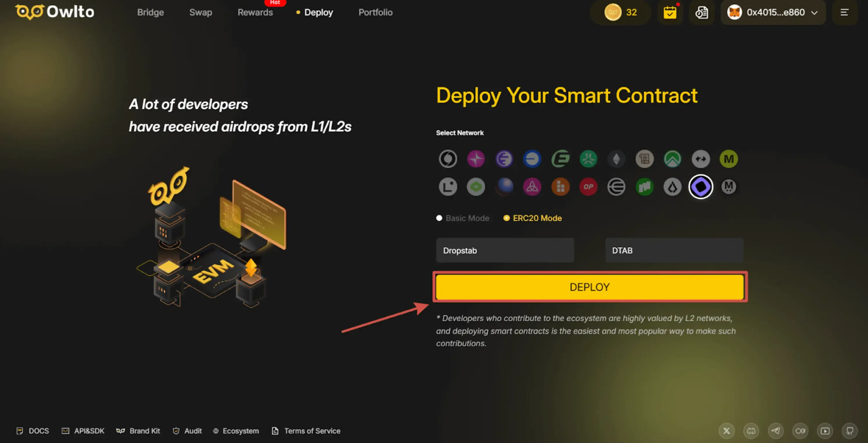Select the Basic Mode radio option

[463, 218]
